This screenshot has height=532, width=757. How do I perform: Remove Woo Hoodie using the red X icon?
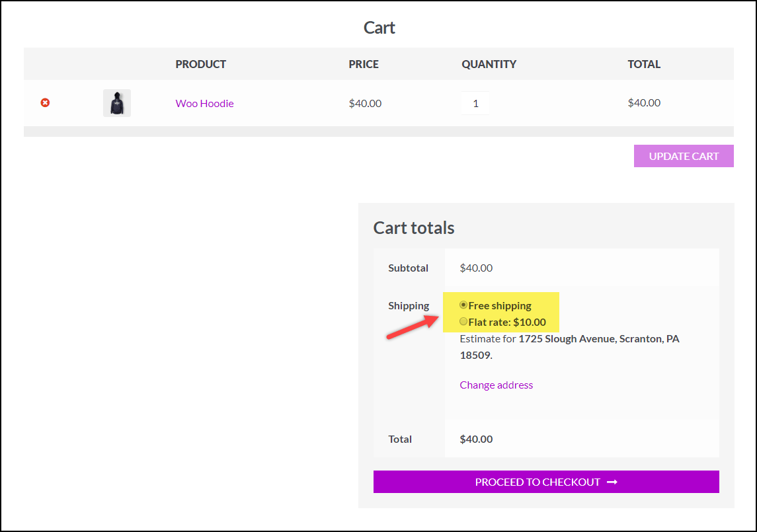[45, 103]
